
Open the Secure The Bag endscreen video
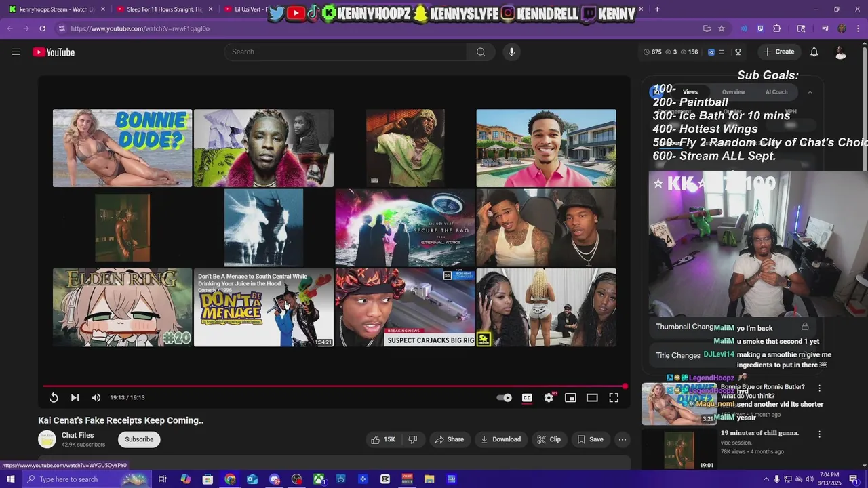(405, 228)
